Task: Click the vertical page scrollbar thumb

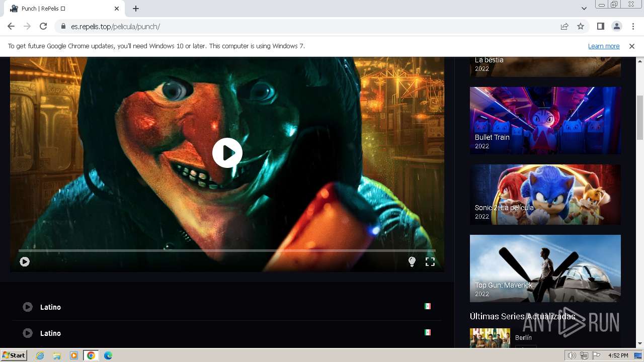Action: 640,117
